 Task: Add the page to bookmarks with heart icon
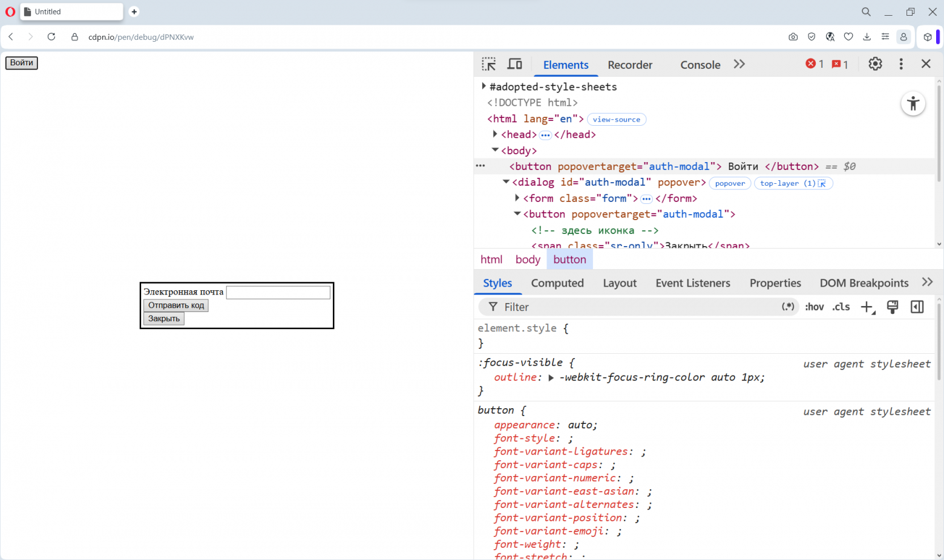pos(848,37)
